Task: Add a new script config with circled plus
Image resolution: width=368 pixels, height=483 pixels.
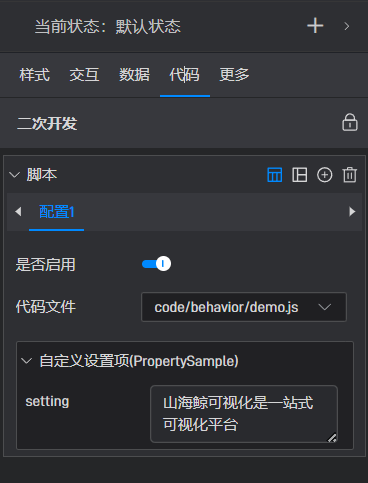Action: 324,175
